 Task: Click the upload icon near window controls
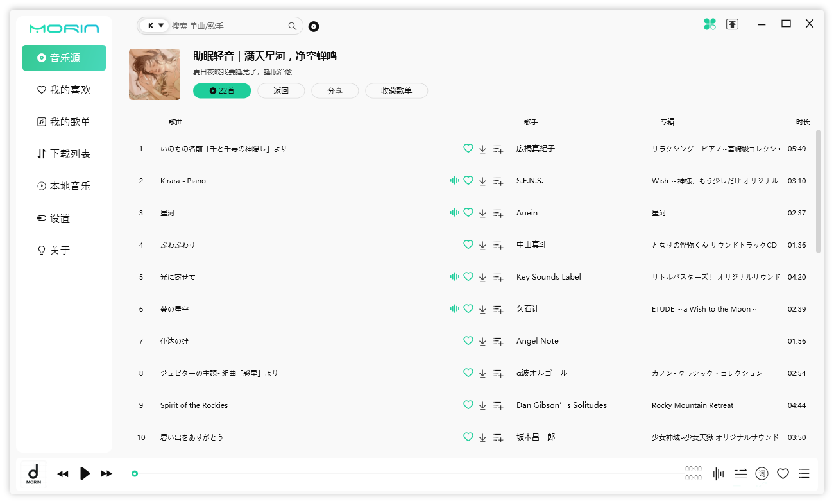click(x=732, y=23)
